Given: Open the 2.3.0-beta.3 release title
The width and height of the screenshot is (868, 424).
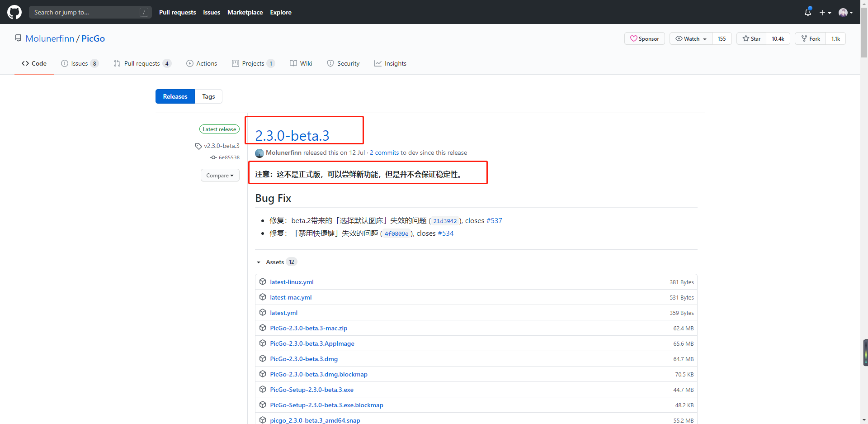Looking at the screenshot, I should pos(292,136).
